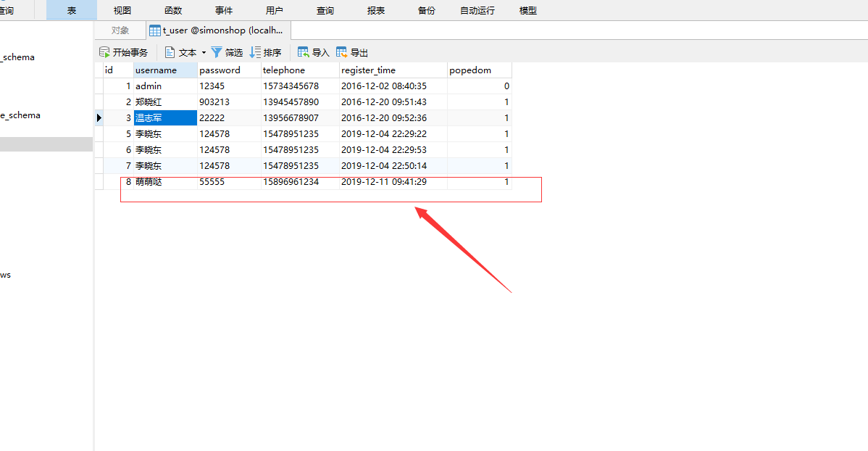
Task: Click the 筛选 funnel icon
Action: coord(217,52)
